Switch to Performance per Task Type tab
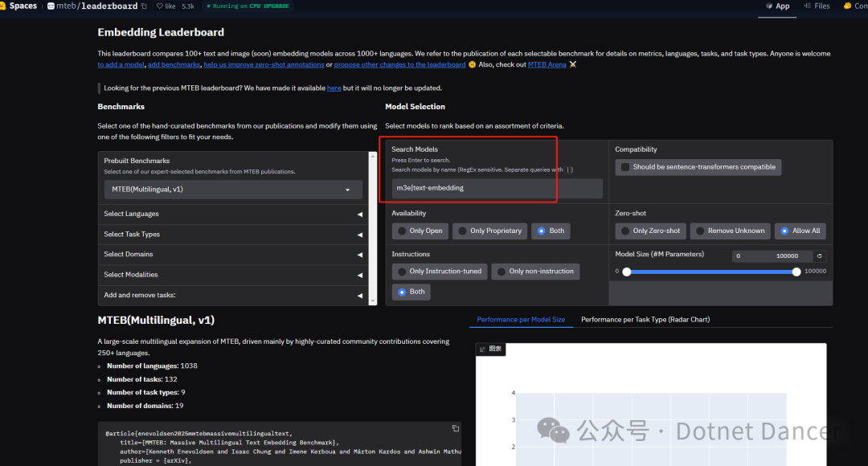The image size is (868, 466). tap(645, 319)
